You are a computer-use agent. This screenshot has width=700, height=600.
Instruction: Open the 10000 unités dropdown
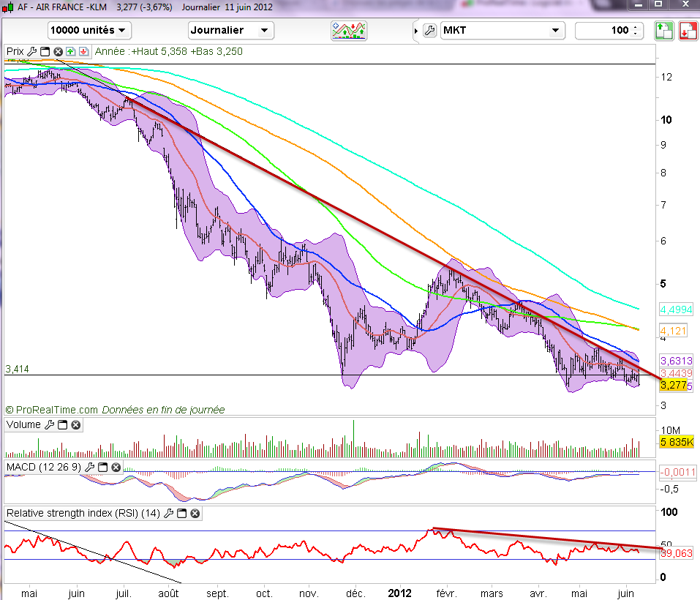click(x=89, y=30)
